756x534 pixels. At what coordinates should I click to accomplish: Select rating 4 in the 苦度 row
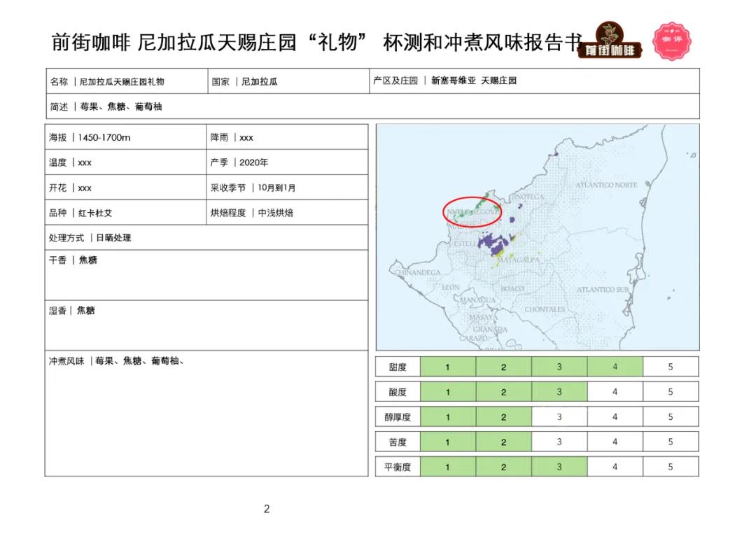coord(615,442)
